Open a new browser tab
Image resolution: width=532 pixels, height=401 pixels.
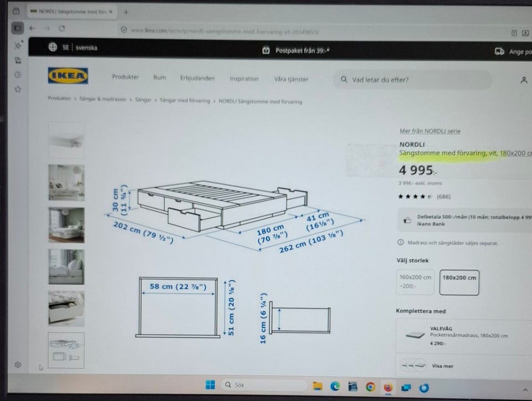point(126,13)
